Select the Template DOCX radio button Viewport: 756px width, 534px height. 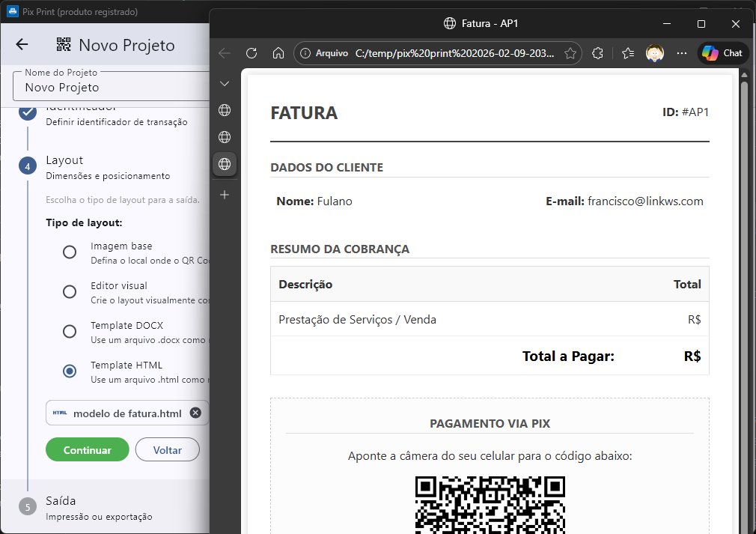70,331
